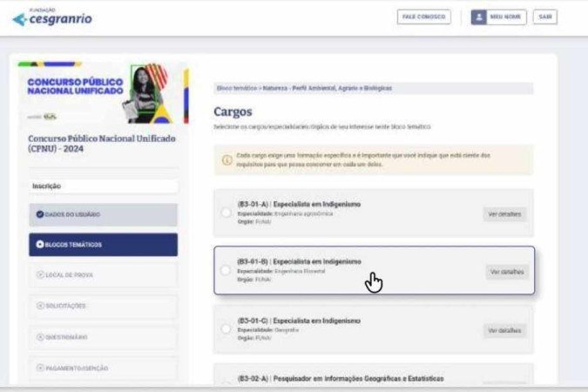Select the B3-01-B Engenharia Florestal radio button
Screen dimensions: 588x392
(226, 270)
